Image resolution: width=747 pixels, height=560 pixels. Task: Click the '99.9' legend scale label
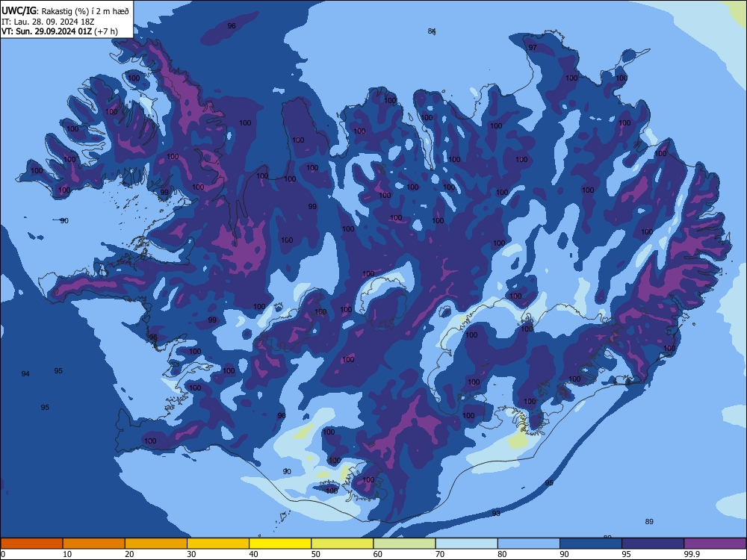click(x=692, y=554)
